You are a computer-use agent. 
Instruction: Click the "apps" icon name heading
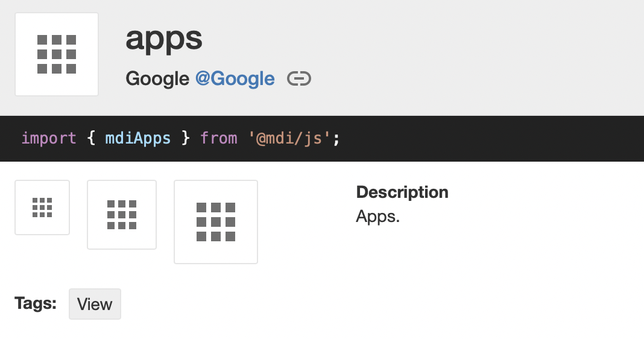point(163,39)
